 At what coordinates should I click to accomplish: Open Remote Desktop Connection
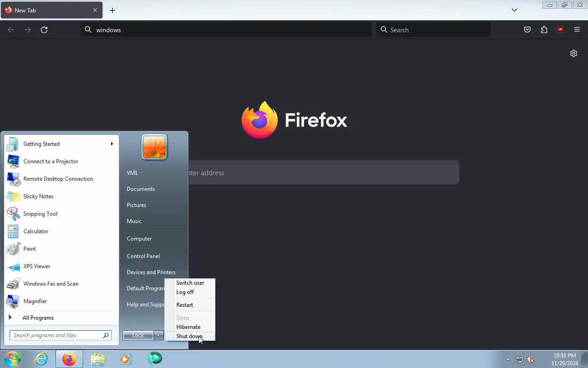(61, 179)
